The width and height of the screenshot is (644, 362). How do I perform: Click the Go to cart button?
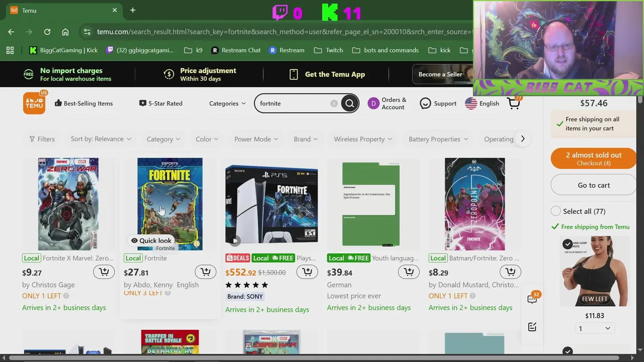(594, 185)
